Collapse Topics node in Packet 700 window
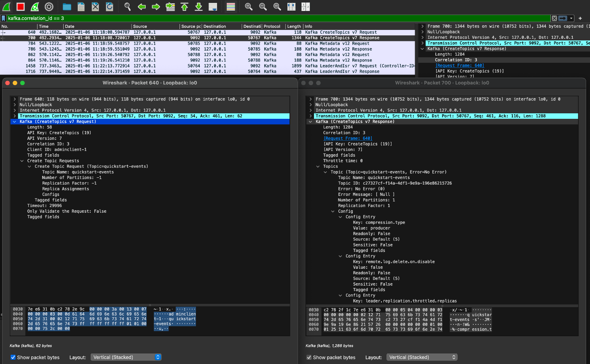Image resolution: width=590 pixels, height=364 pixels. [x=318, y=166]
